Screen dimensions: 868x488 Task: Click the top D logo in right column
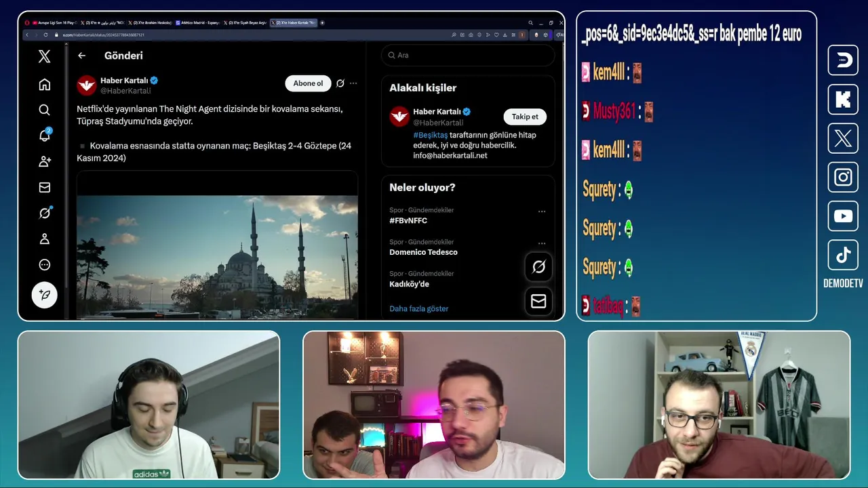coord(843,60)
